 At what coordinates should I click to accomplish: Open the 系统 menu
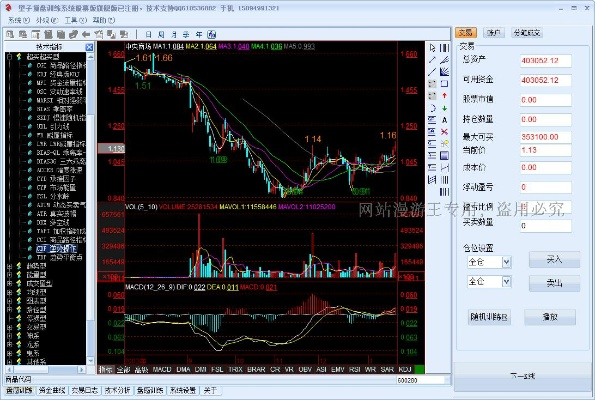19,20
